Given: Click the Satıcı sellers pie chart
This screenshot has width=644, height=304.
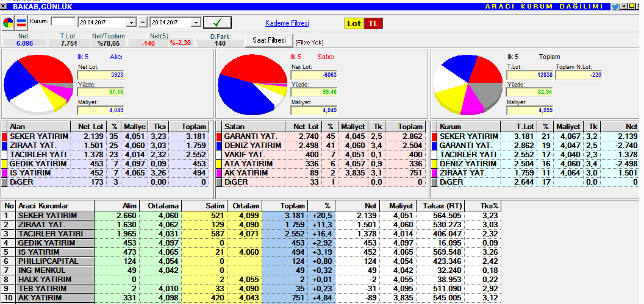Looking at the screenshot, I should click(x=252, y=83).
